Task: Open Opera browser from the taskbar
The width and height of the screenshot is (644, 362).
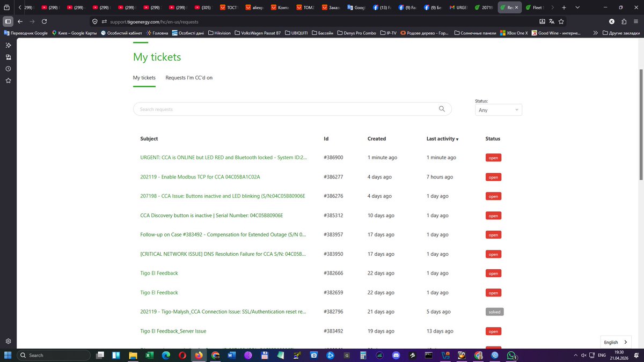Action: [x=182, y=355]
